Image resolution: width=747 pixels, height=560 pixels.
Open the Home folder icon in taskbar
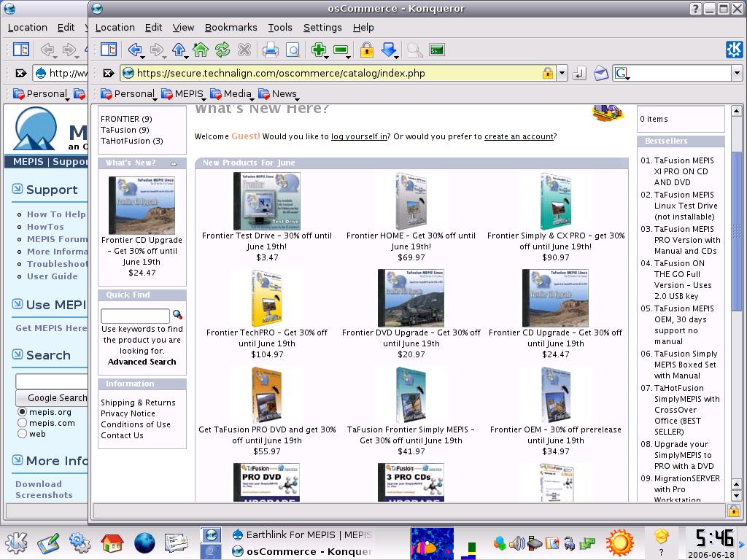point(112,542)
